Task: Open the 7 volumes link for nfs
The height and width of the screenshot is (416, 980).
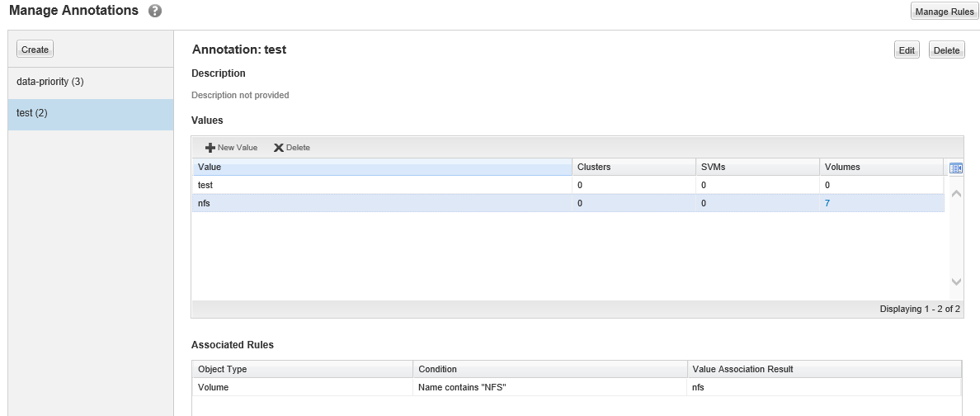Action: [x=827, y=203]
